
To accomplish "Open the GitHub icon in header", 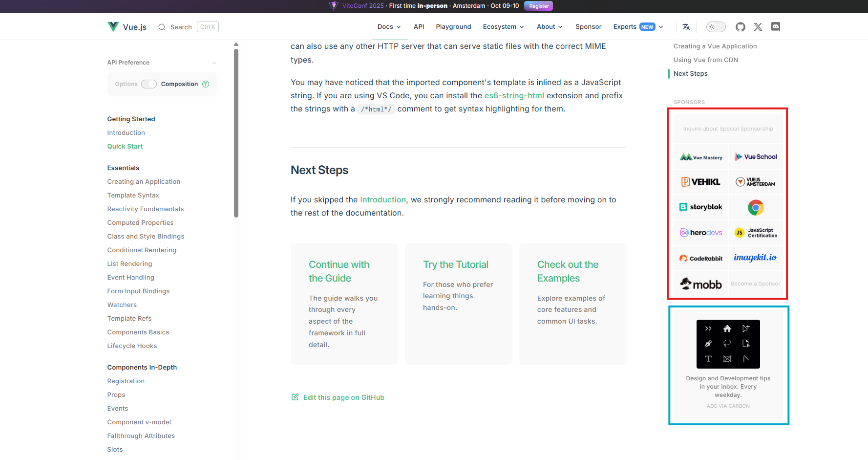I will pyautogui.click(x=741, y=27).
